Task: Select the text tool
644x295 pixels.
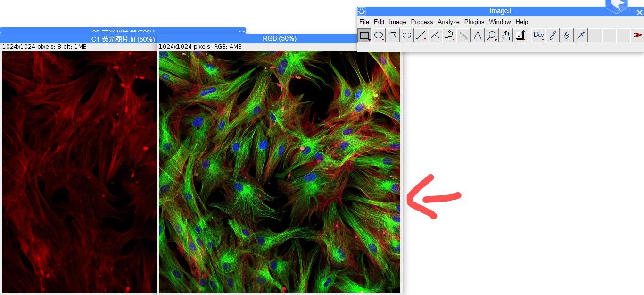Action: coord(477,35)
